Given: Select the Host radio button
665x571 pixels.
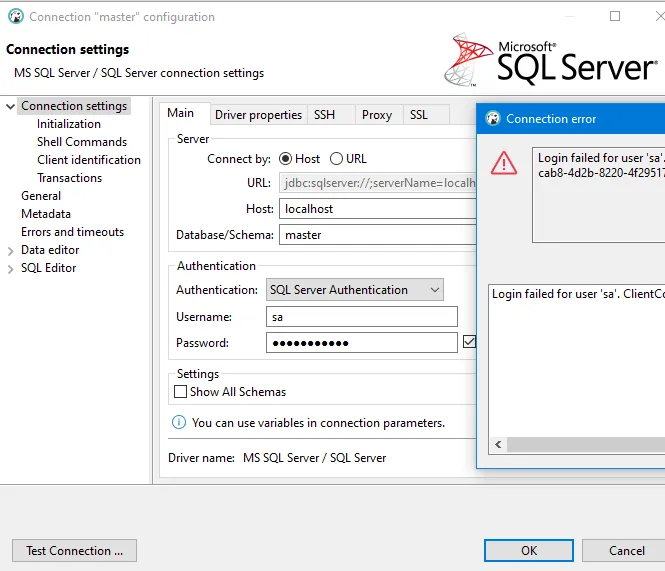Looking at the screenshot, I should [x=285, y=159].
